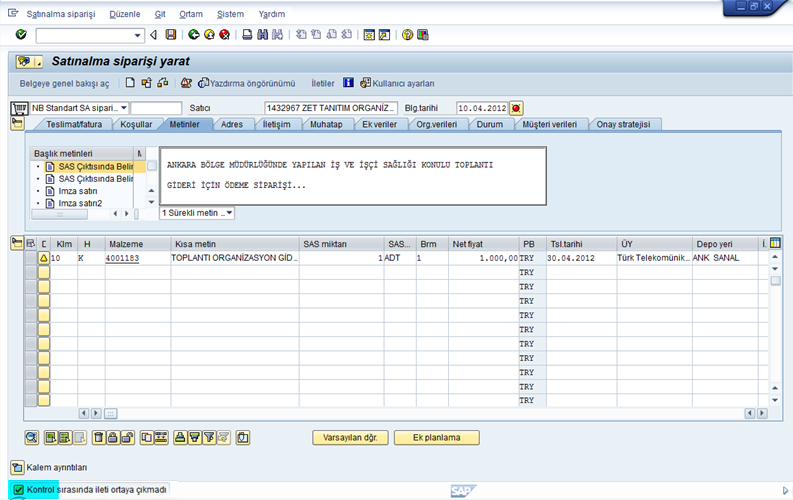
Task: Click the Other purchase order icon
Action: [x=163, y=83]
